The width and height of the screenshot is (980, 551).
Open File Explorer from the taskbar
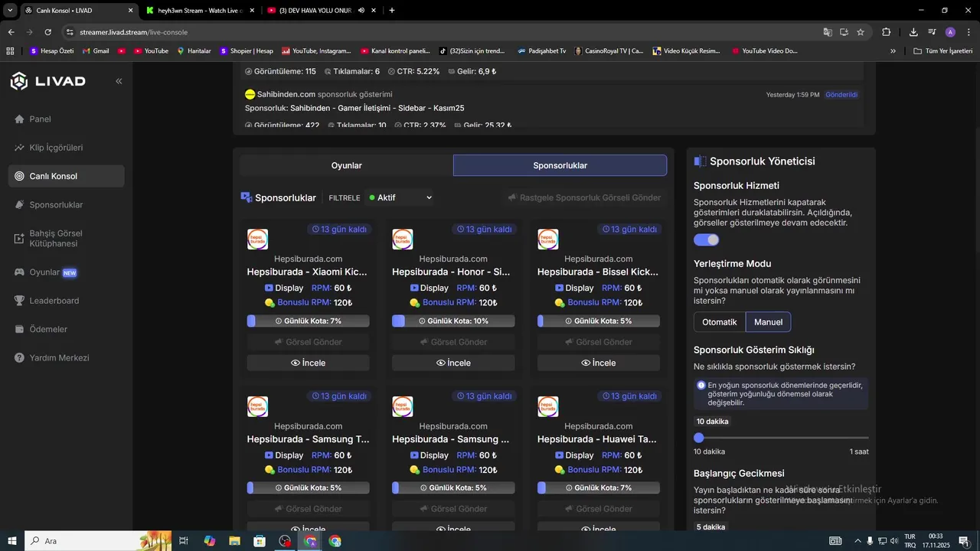(x=234, y=541)
